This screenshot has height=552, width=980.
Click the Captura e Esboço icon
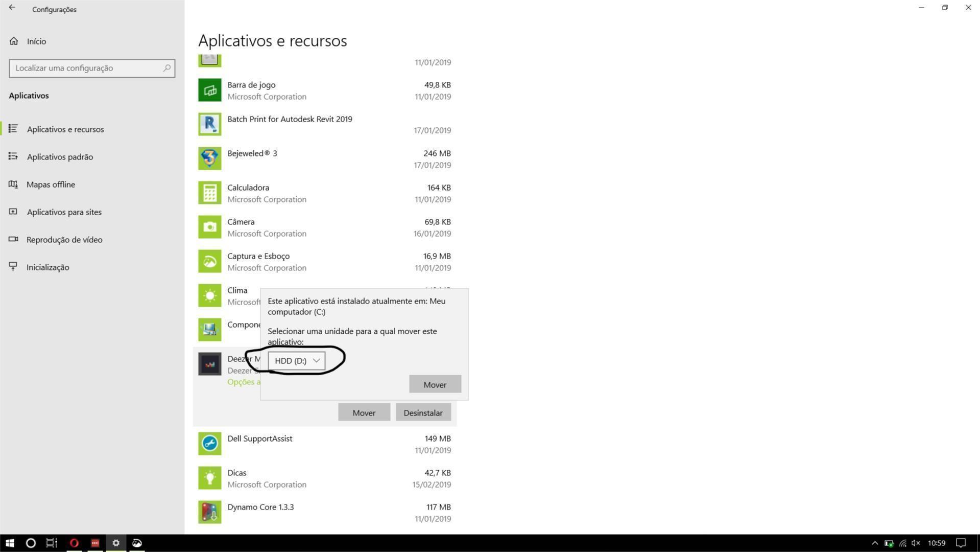click(x=210, y=261)
